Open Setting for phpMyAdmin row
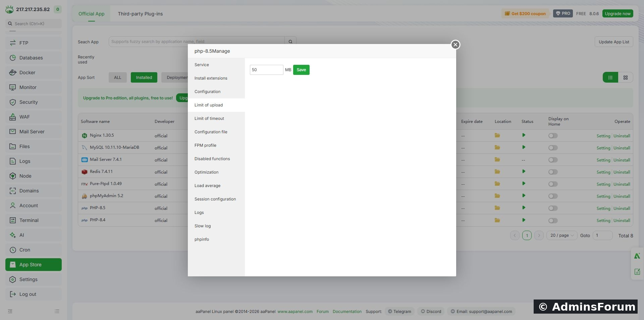The image size is (644, 320). point(603,196)
